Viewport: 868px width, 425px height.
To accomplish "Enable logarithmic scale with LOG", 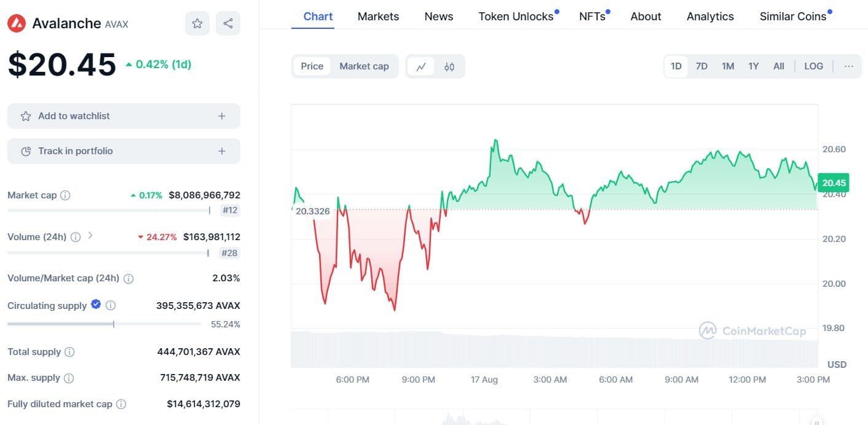I will 813,66.
